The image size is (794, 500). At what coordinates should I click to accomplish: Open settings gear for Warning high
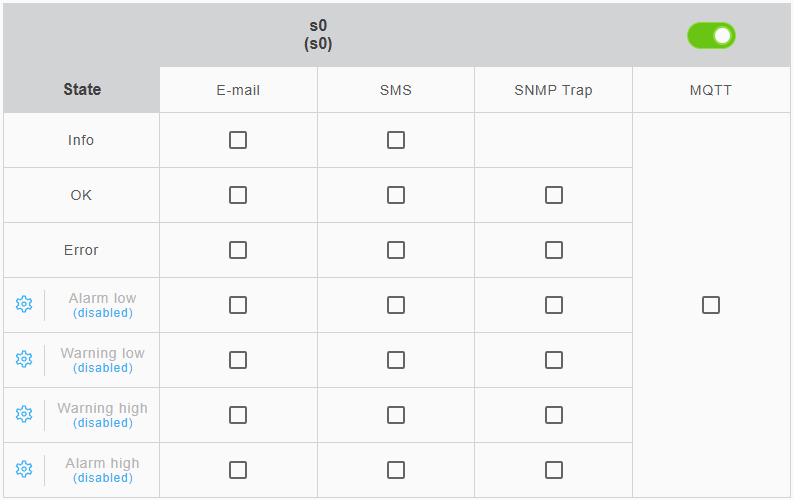[x=24, y=414]
